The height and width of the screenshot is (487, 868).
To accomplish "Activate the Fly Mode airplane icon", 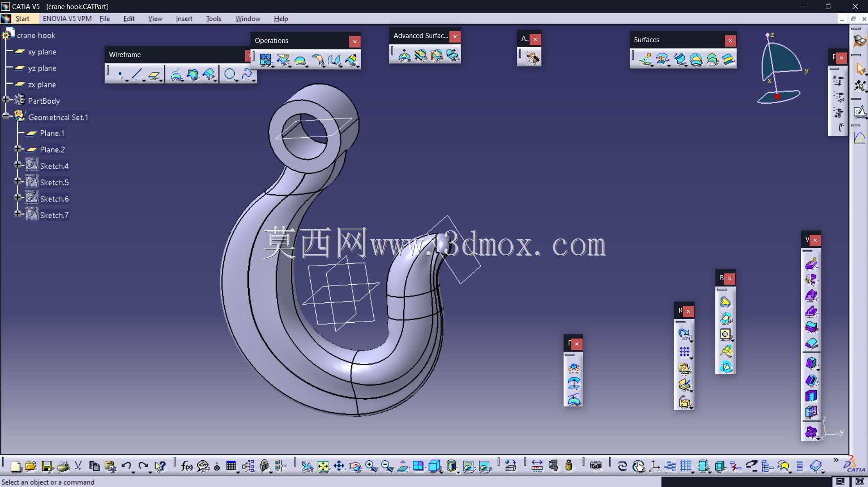I will pos(307,466).
